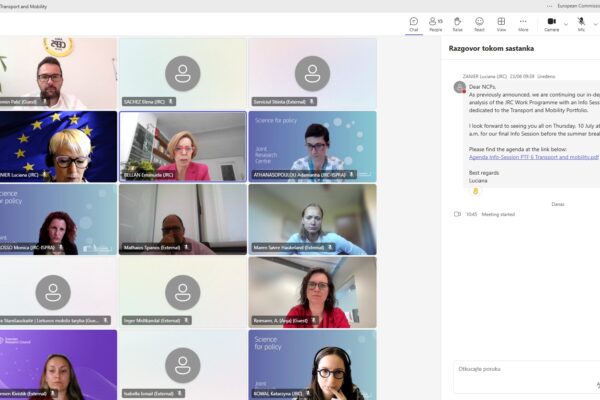Toggle the Mic mute button
The height and width of the screenshot is (400, 600).
pyautogui.click(x=581, y=22)
